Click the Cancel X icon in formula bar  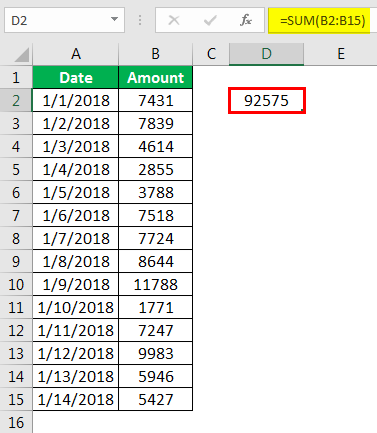(174, 21)
